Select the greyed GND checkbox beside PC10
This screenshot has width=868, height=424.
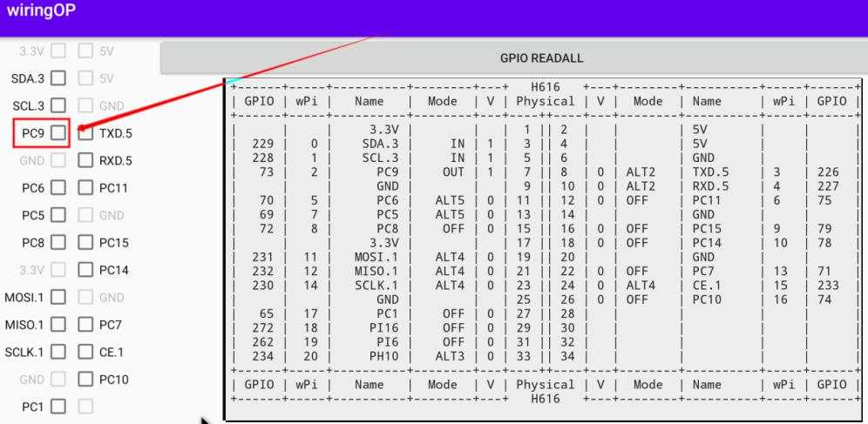coord(58,380)
